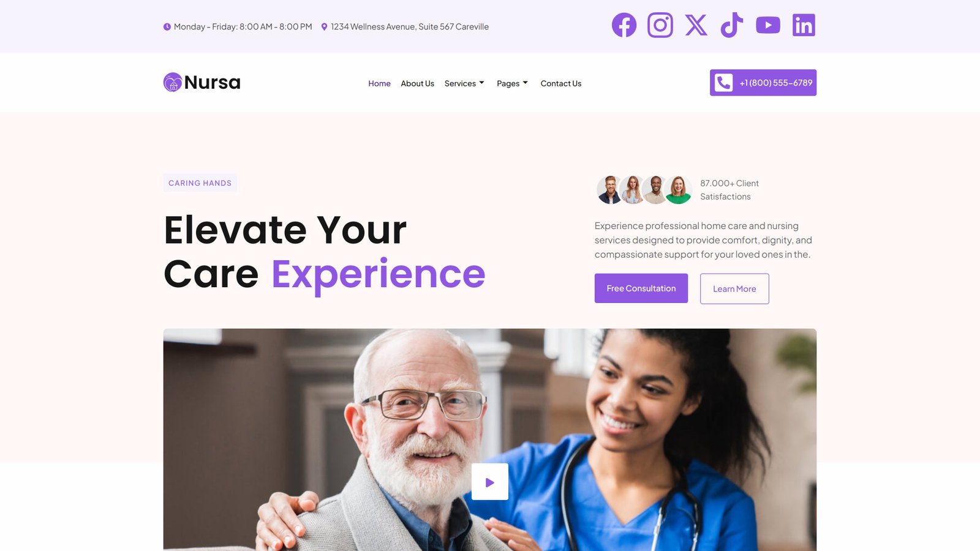Play the hero video

pyautogui.click(x=489, y=482)
